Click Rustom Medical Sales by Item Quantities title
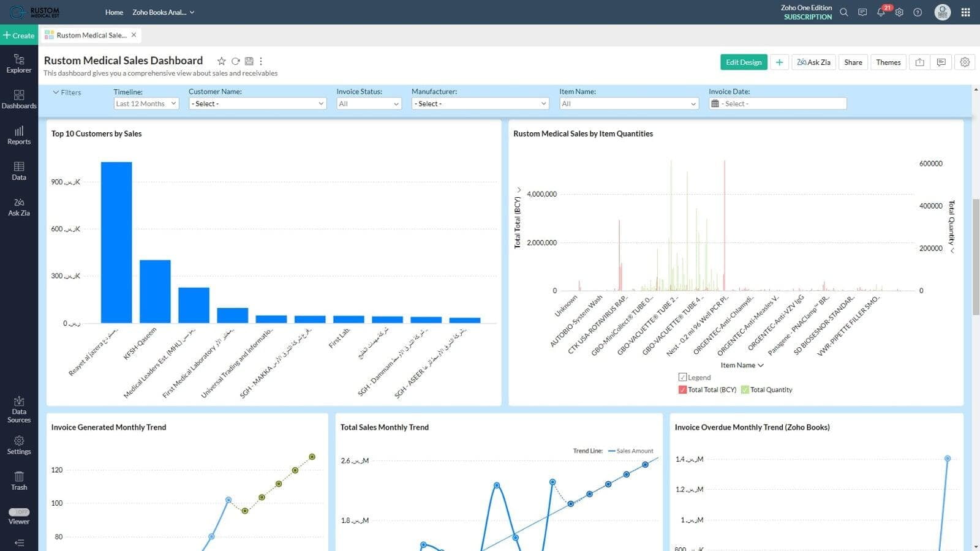Image resolution: width=980 pixels, height=551 pixels. [x=583, y=133]
